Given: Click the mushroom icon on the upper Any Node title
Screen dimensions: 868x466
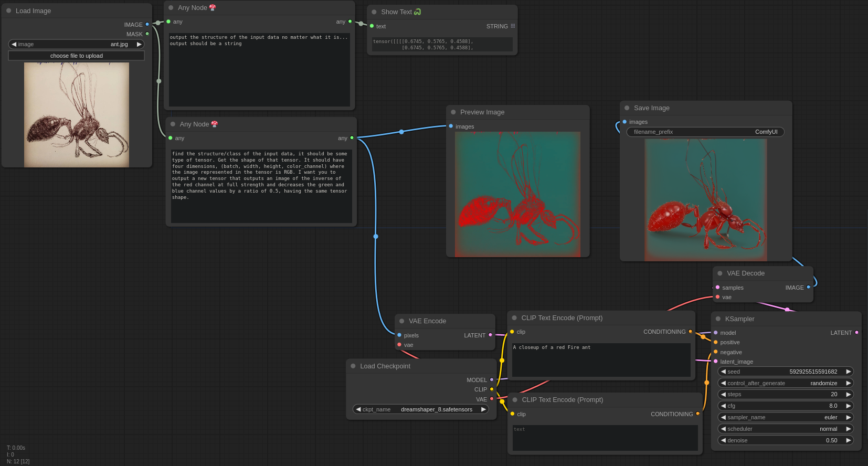Looking at the screenshot, I should pyautogui.click(x=213, y=7).
